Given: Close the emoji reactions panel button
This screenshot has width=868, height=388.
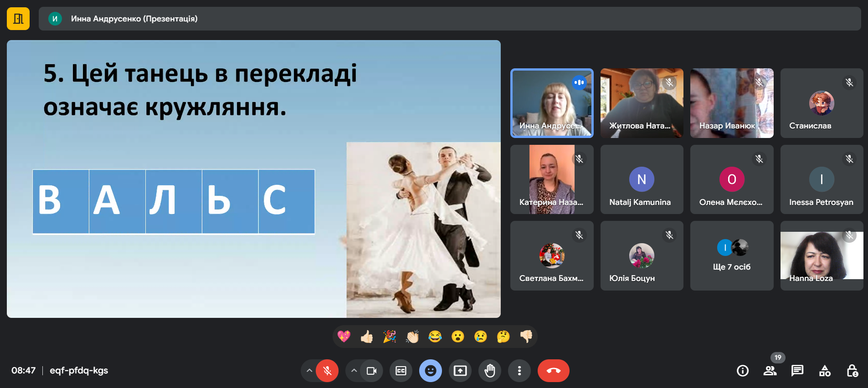Looking at the screenshot, I should coord(431,371).
